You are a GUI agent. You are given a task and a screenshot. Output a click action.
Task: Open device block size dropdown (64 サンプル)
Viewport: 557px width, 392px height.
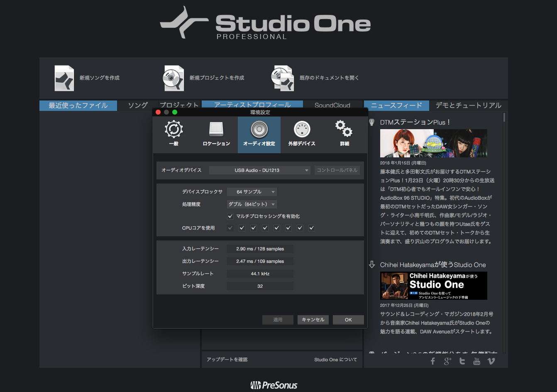(252, 192)
